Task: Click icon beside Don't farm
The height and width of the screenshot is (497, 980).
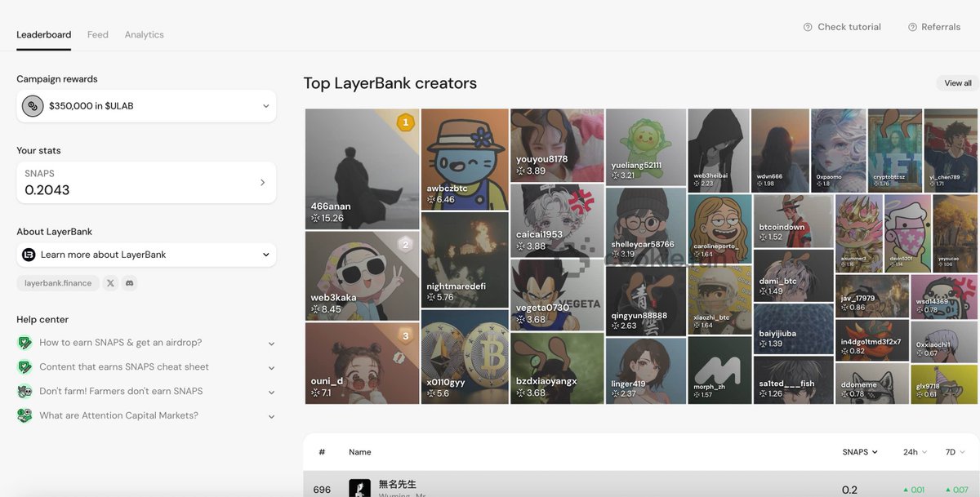Action: (x=24, y=392)
